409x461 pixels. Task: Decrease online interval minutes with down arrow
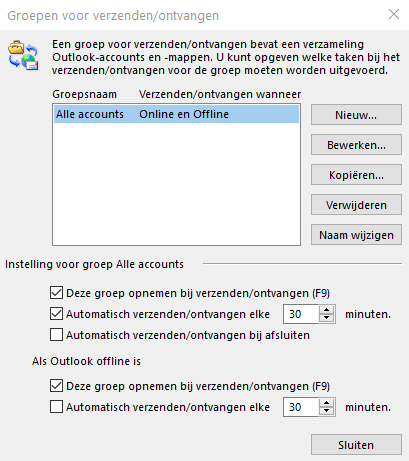[326, 318]
